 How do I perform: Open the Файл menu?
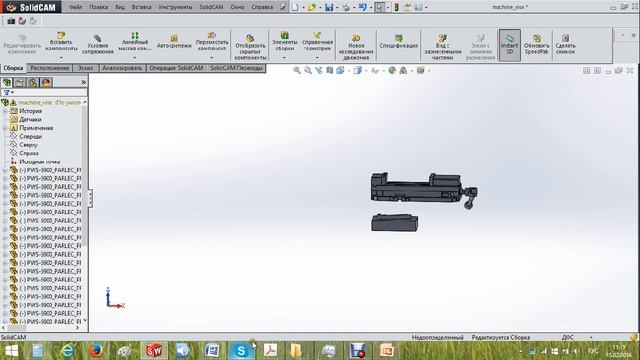[x=76, y=7]
